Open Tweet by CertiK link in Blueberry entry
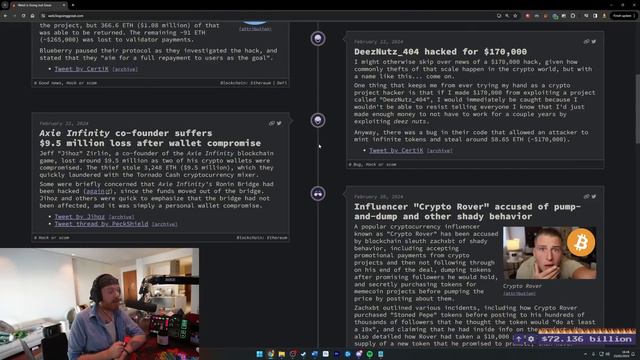 pos(82,69)
